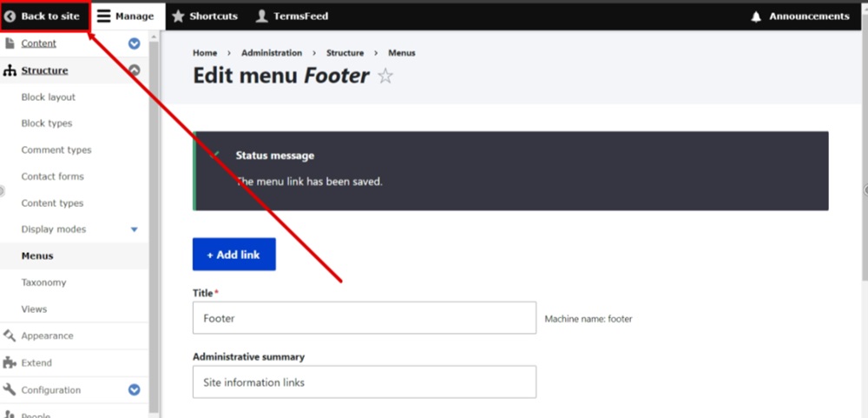Click the Structure breadcrumb link
Viewport: 868px width, 418px height.
[x=345, y=53]
